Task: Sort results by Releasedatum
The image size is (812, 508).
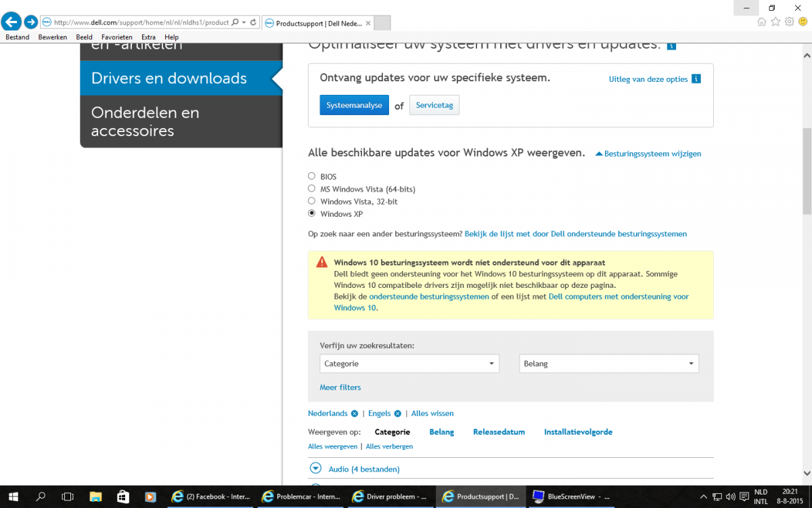Action: pos(499,432)
